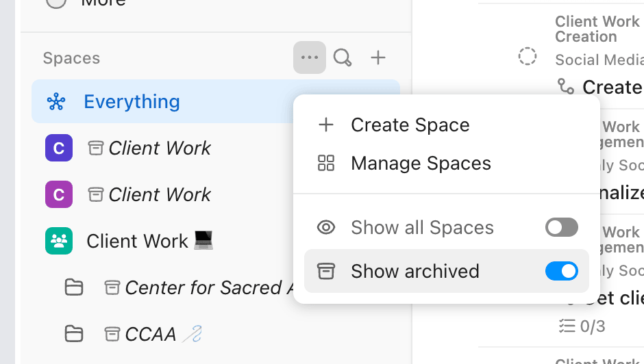Click the Everything network icon
644x364 pixels.
[x=56, y=101]
